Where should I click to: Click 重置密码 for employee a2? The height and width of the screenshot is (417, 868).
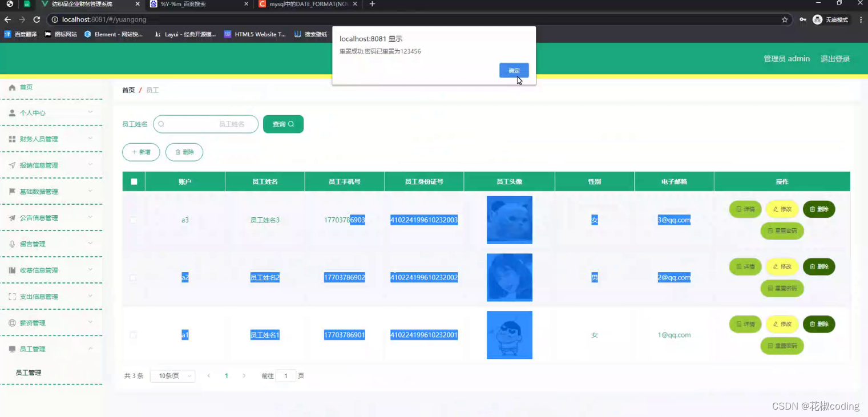[782, 288]
